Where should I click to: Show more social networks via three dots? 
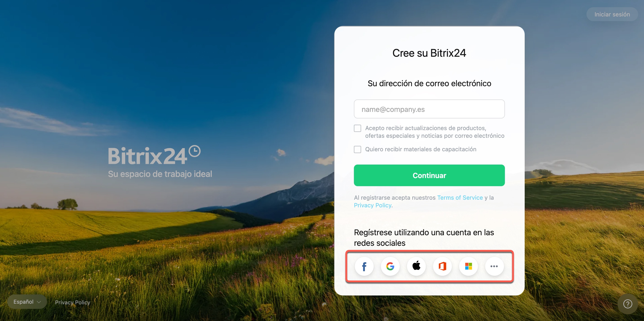[x=494, y=267]
